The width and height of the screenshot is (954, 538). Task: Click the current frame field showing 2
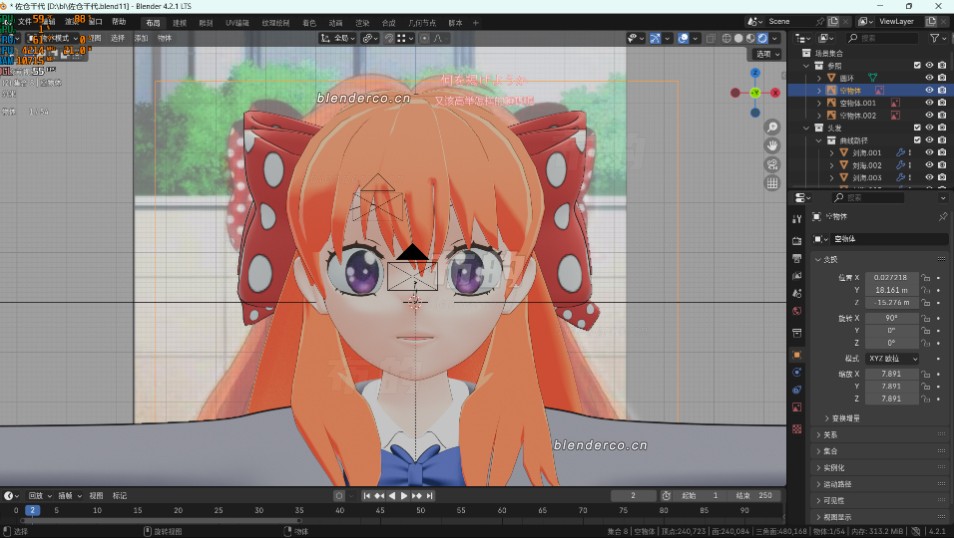(633, 496)
